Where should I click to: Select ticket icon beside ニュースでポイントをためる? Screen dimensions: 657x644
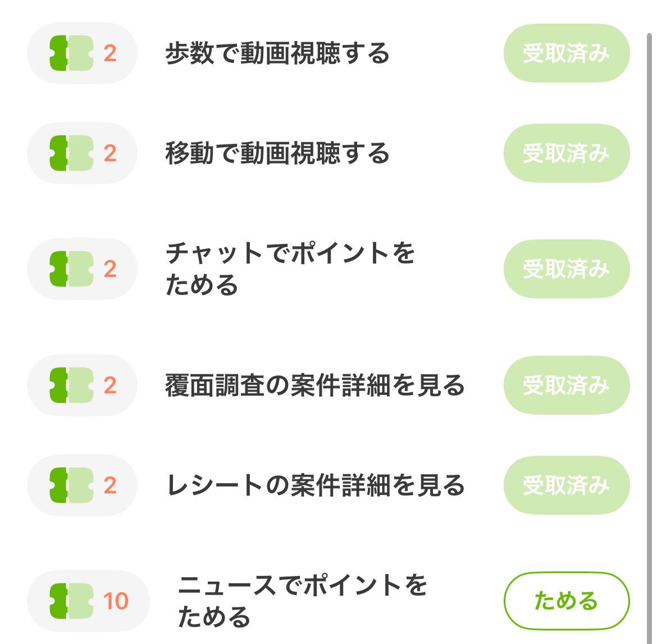71,601
